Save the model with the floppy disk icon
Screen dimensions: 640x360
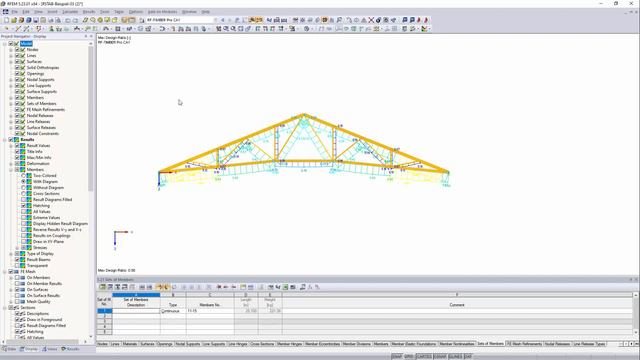pos(36,20)
